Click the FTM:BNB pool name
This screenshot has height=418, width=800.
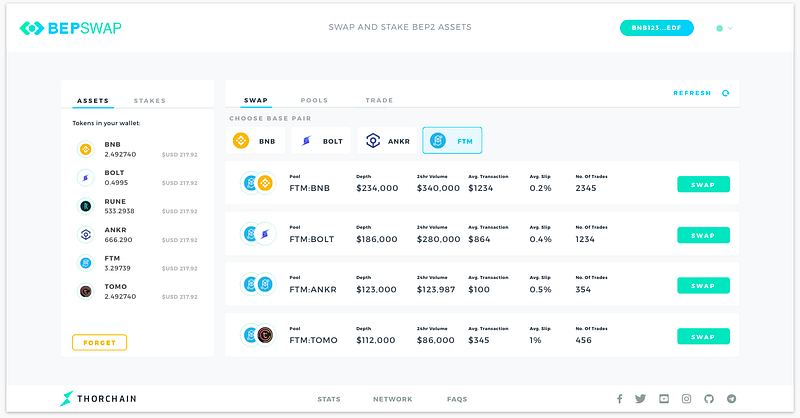click(x=310, y=188)
